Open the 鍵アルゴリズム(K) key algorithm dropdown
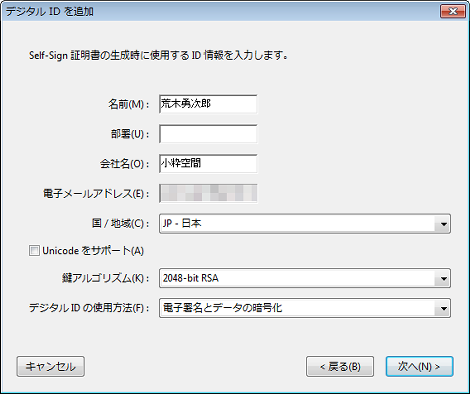The image size is (470, 394). point(305,278)
